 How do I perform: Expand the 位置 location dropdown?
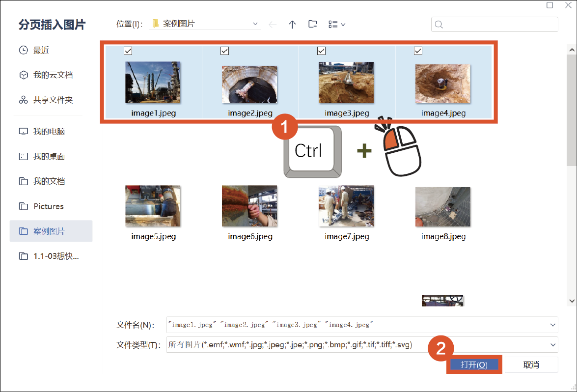(255, 24)
